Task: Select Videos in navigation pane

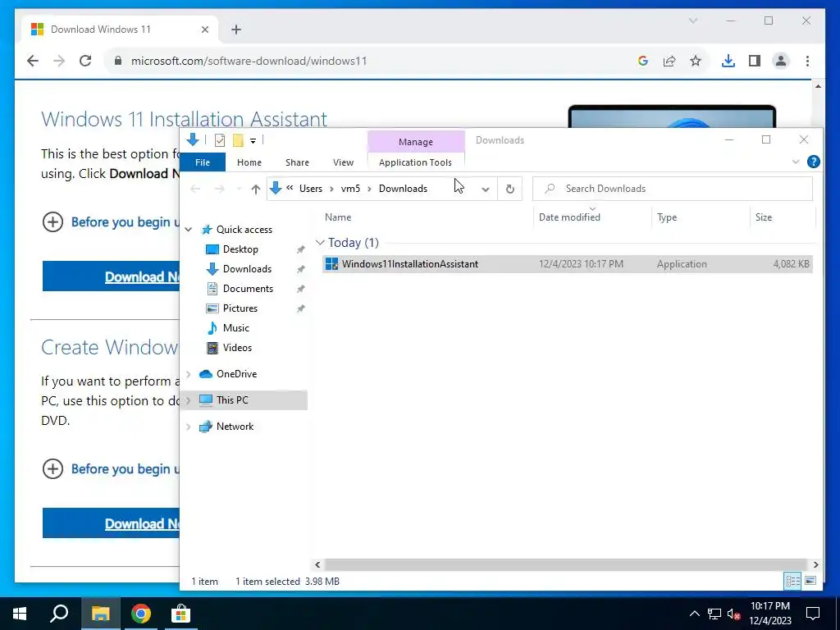Action: pyautogui.click(x=237, y=348)
